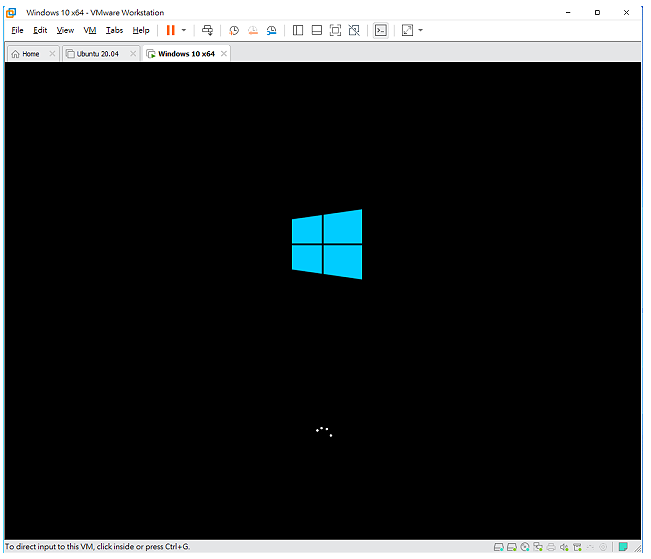Enter full screen mode
Image resolution: width=651 pixels, height=559 pixels.
(x=335, y=30)
